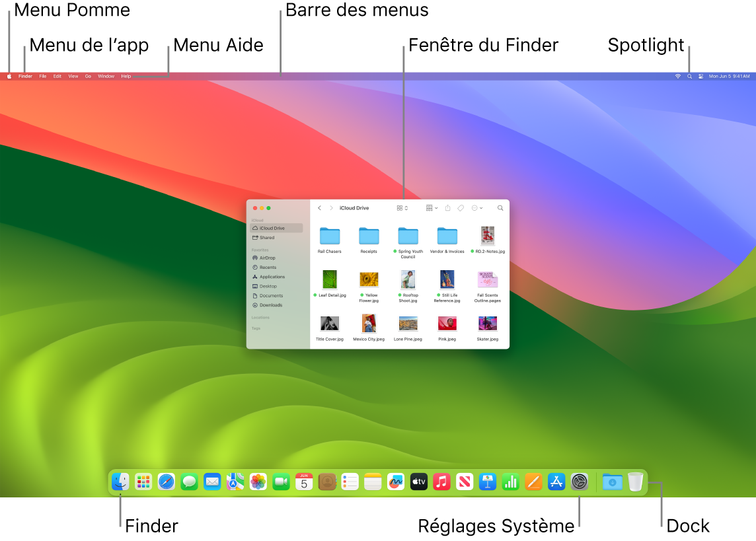Open Spotlight from the menu bar
756x541 pixels.
tap(689, 76)
